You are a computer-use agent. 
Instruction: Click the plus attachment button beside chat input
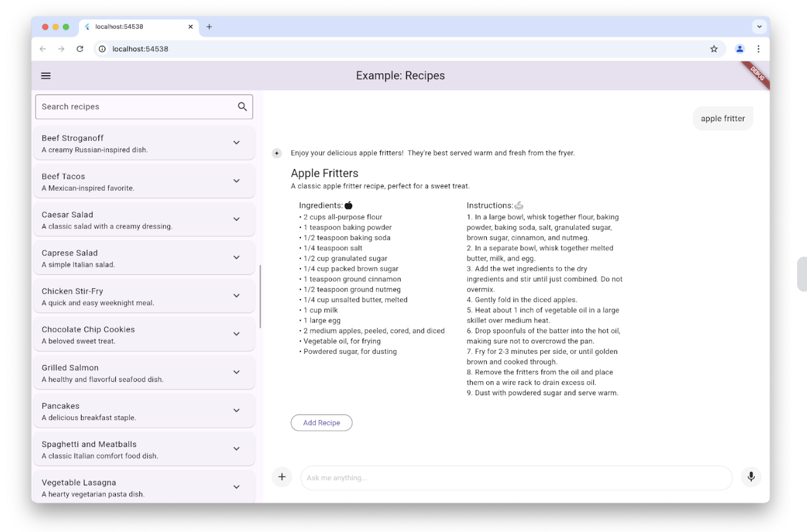click(282, 477)
